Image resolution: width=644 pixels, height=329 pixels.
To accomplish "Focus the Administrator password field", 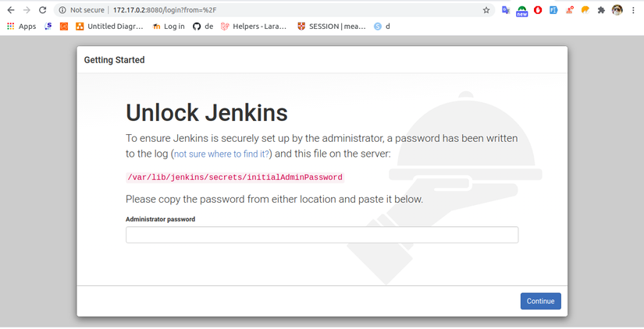I will tap(322, 235).
